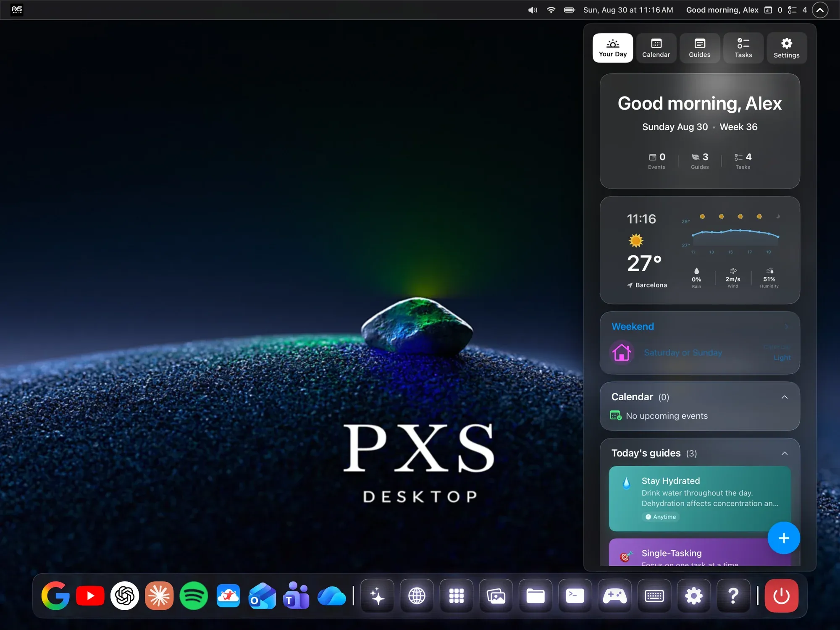
Task: Click the battery indicator in menu bar
Action: 570,10
